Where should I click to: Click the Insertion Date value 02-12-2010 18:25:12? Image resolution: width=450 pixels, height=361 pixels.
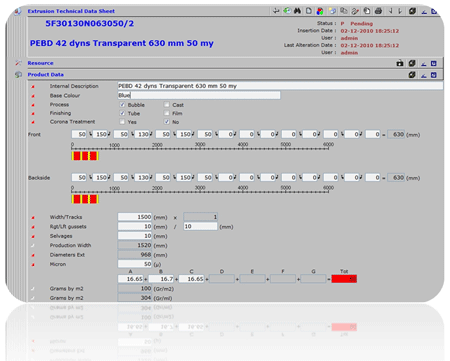(x=370, y=31)
